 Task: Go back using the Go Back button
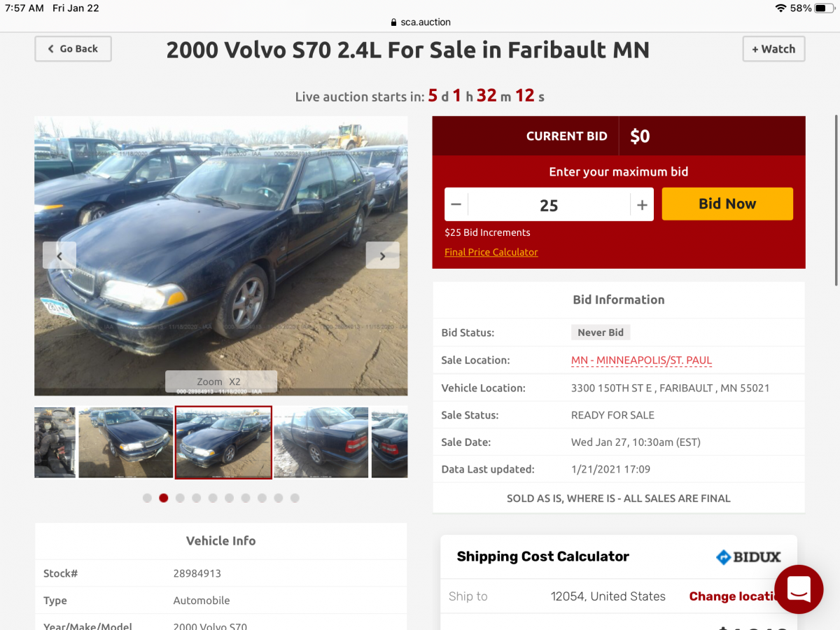point(73,49)
